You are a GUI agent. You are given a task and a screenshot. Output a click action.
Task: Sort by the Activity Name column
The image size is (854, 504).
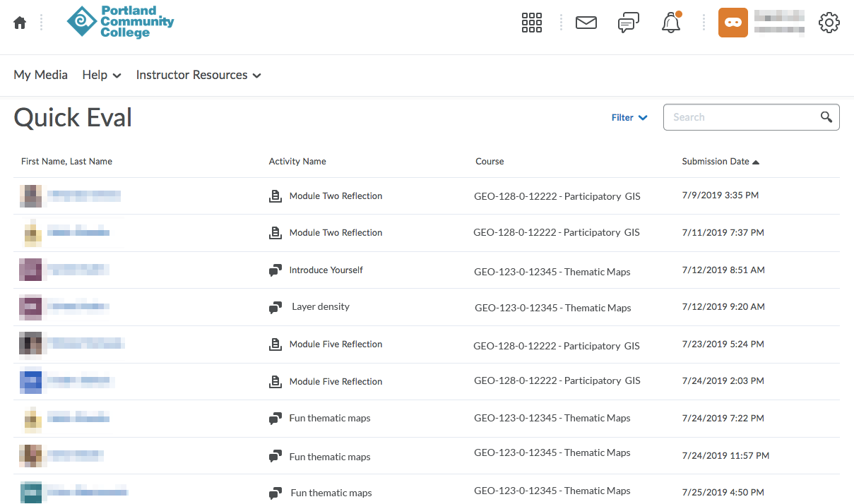coord(297,162)
